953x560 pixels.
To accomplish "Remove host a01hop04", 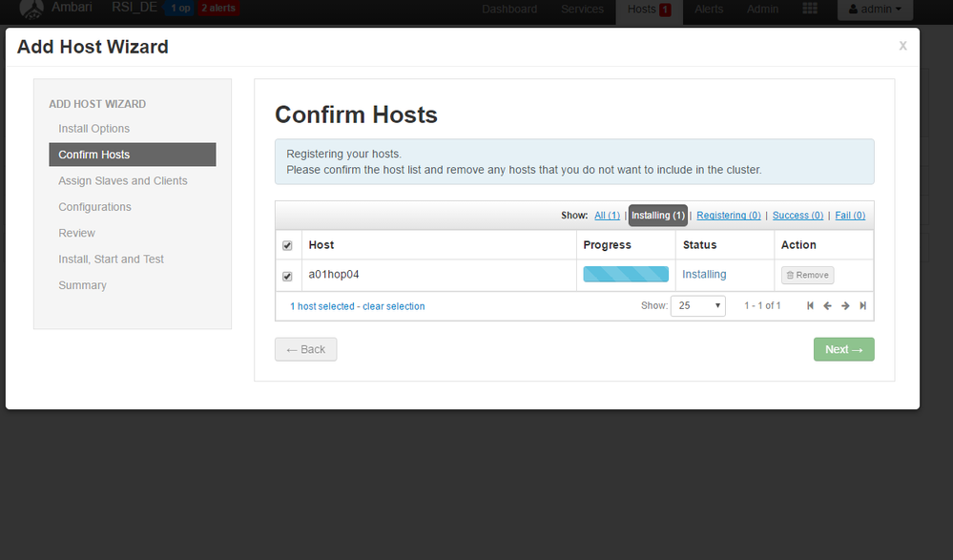I will coord(807,275).
